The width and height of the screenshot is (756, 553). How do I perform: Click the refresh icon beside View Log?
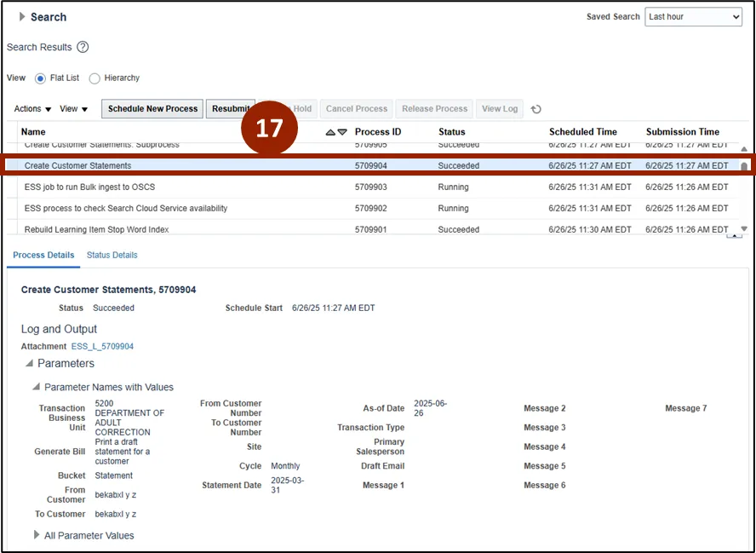click(535, 109)
